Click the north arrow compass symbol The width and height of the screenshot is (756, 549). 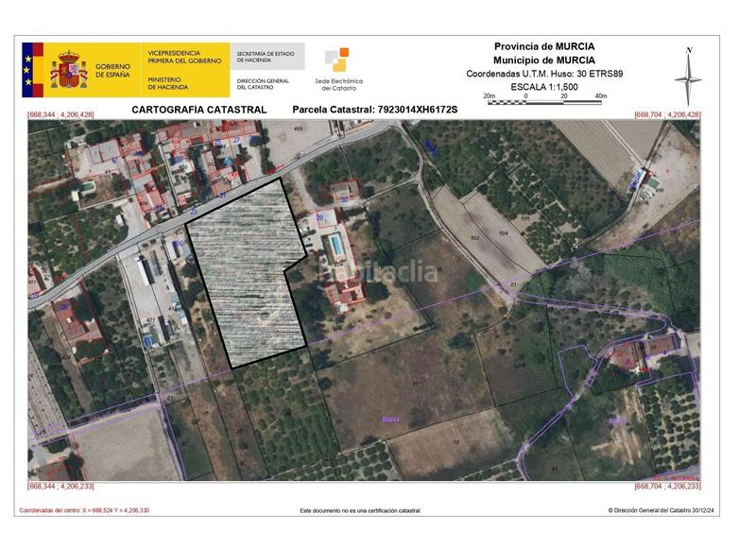[x=690, y=74]
